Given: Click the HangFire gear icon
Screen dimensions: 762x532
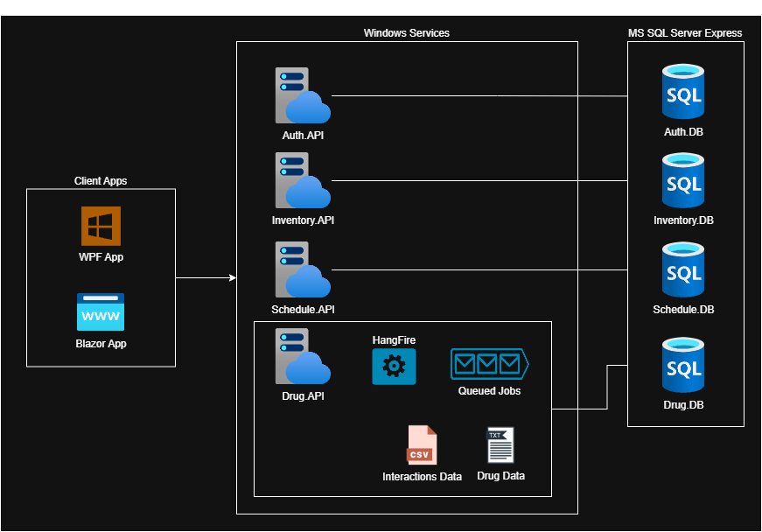Looking at the screenshot, I should coord(394,367).
